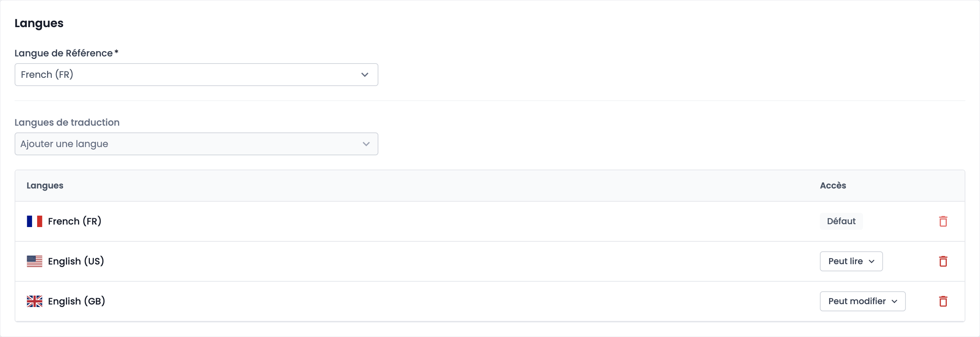980x337 pixels.
Task: Change English (US) access from Peut lire
Action: point(851,261)
